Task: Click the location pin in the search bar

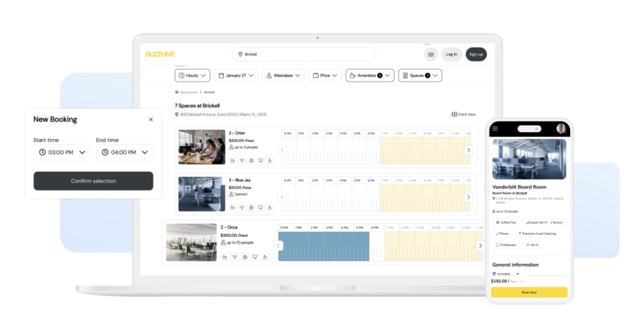Action: coord(240,54)
